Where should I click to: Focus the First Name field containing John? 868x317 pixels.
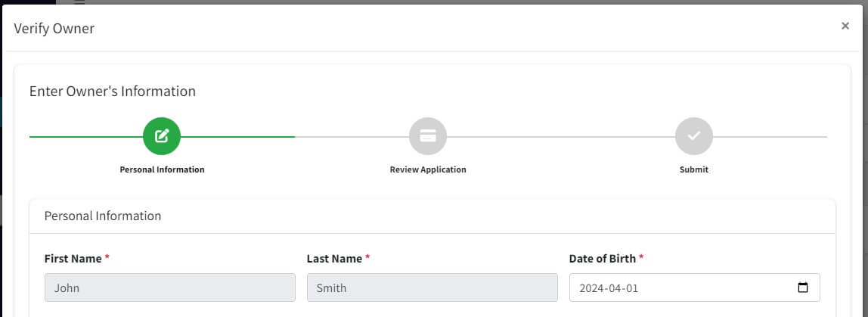pyautogui.click(x=170, y=287)
